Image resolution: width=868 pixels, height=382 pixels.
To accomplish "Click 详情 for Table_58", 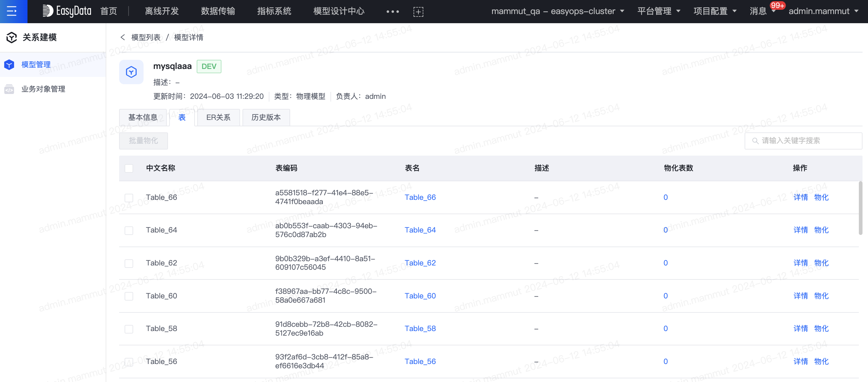I will [801, 329].
